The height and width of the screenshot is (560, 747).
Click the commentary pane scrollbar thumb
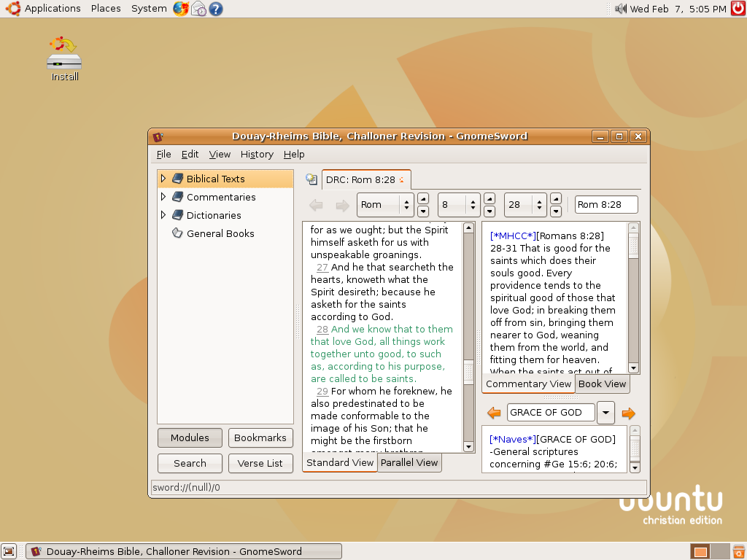click(633, 246)
